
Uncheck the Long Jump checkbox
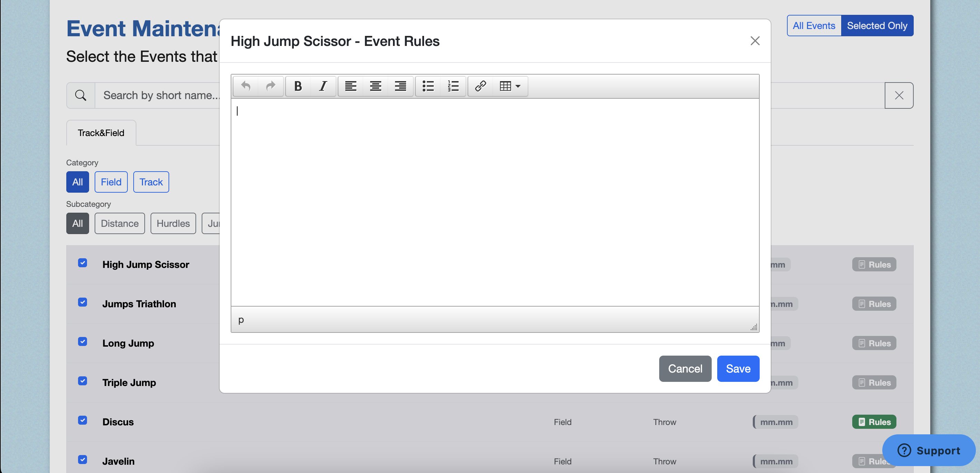pos(83,342)
